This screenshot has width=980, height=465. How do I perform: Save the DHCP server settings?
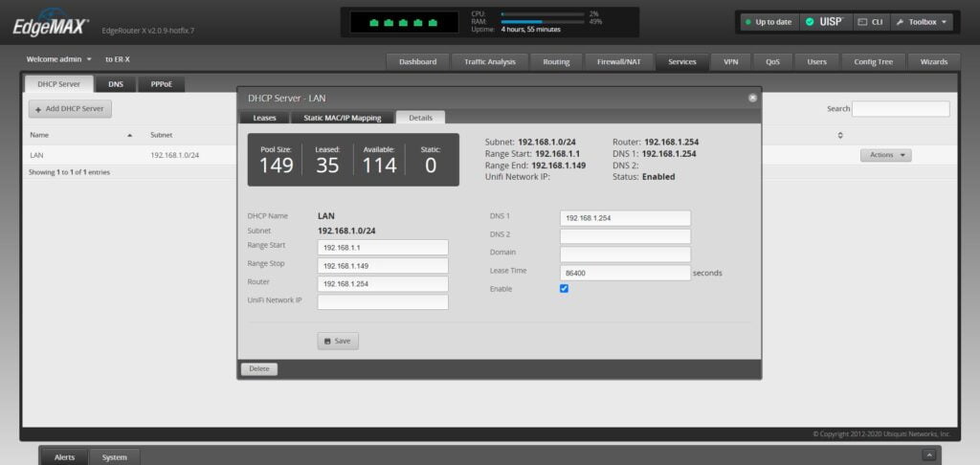[x=338, y=342]
